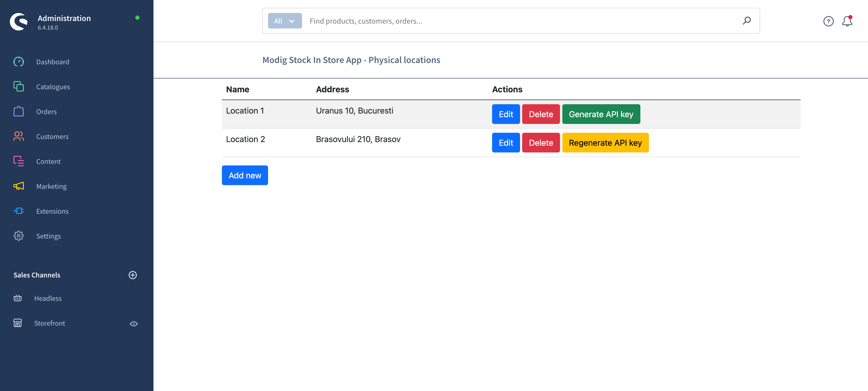Screen dimensions: 868x391
Task: Open Content menu item
Action: (48, 162)
